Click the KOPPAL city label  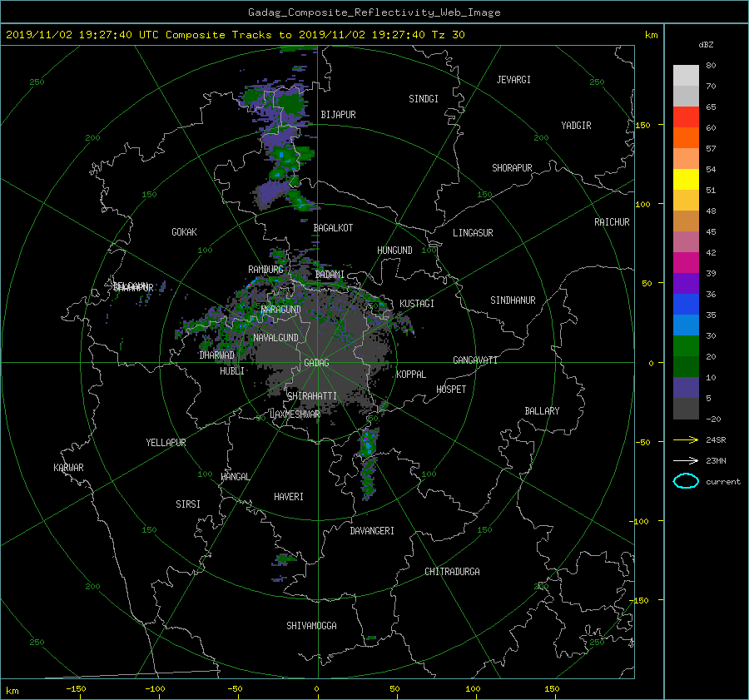click(x=411, y=374)
